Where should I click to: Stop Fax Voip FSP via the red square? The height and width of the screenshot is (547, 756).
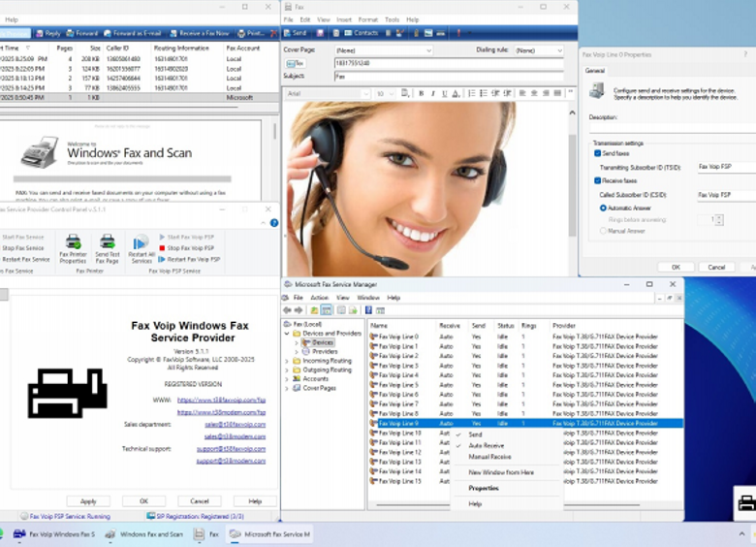(x=162, y=248)
